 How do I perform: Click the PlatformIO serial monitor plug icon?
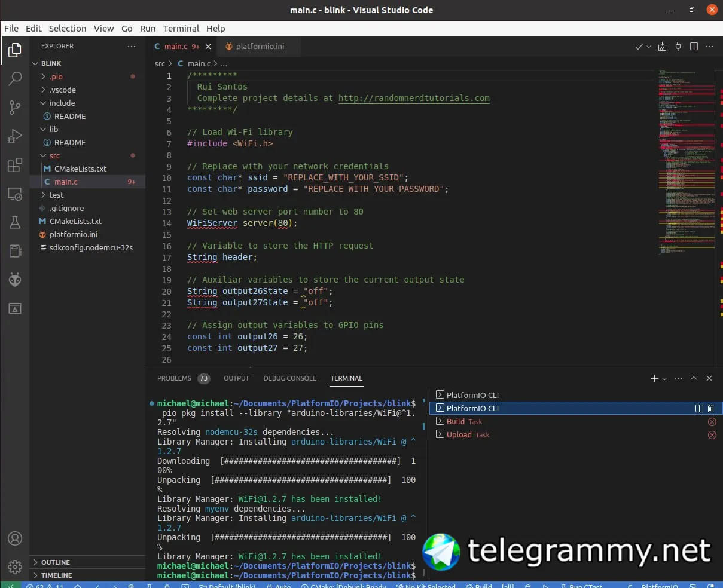click(678, 47)
